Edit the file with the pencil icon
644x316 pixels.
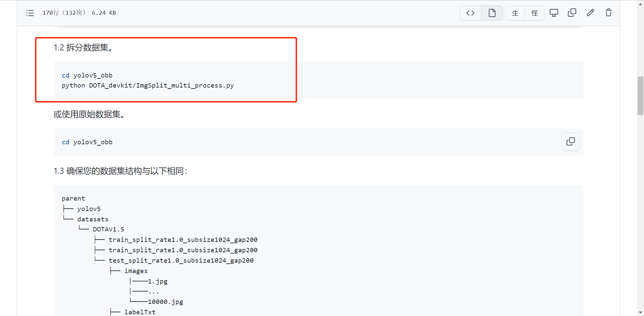(x=590, y=12)
